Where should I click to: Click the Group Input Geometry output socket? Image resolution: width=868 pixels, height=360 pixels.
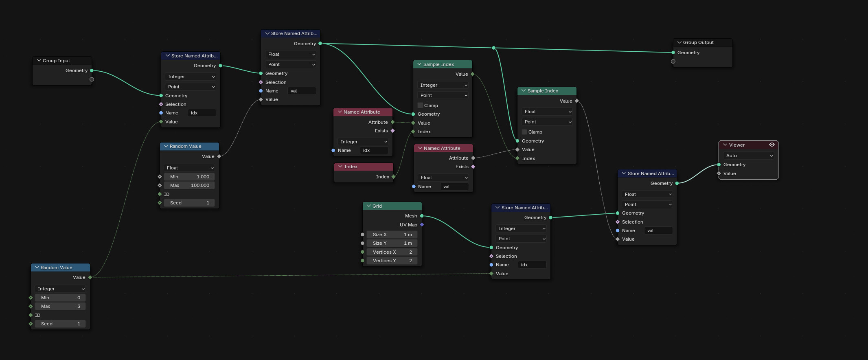[x=92, y=70]
